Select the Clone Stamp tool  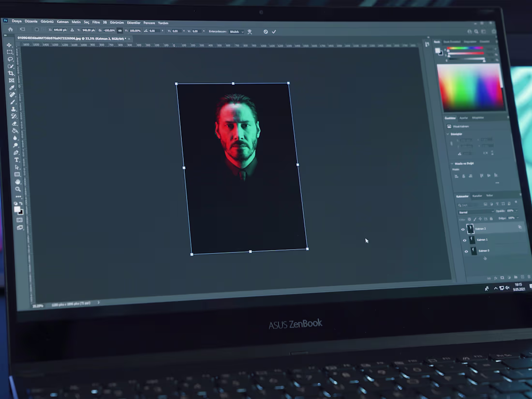(13, 109)
